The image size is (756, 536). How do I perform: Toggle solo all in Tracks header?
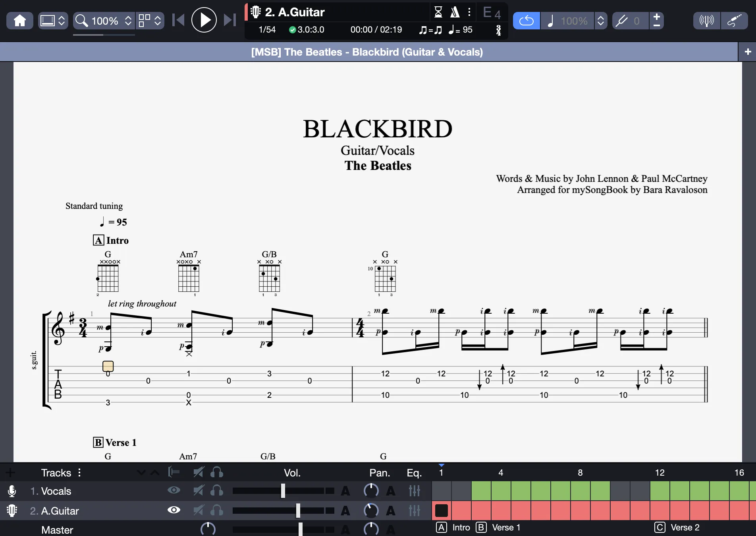(217, 472)
